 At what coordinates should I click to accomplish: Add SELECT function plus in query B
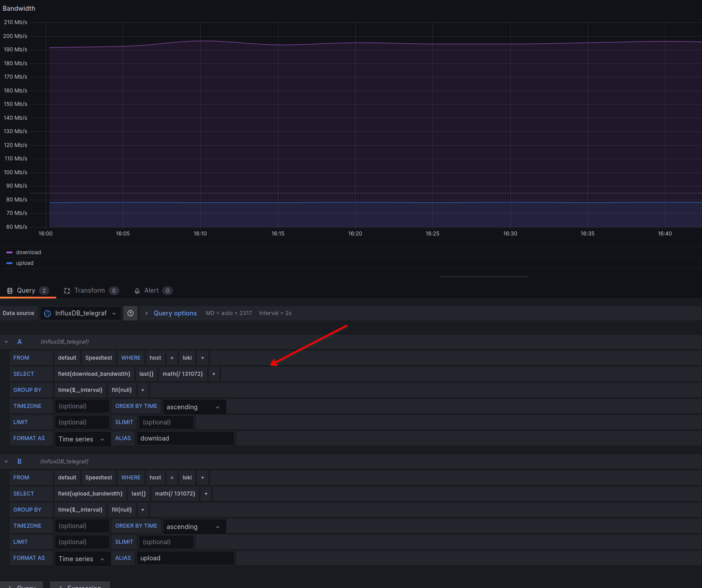click(x=206, y=494)
